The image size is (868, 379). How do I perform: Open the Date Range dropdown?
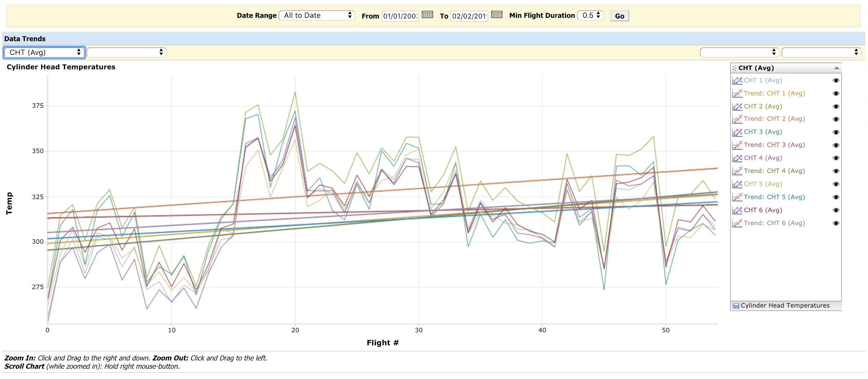[x=317, y=15]
